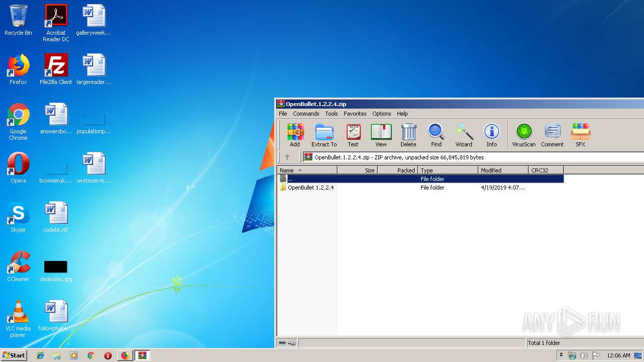Viewport: 644px width, 362px height.
Task: Click the 12:06 AM taskbar clock
Action: (618, 355)
